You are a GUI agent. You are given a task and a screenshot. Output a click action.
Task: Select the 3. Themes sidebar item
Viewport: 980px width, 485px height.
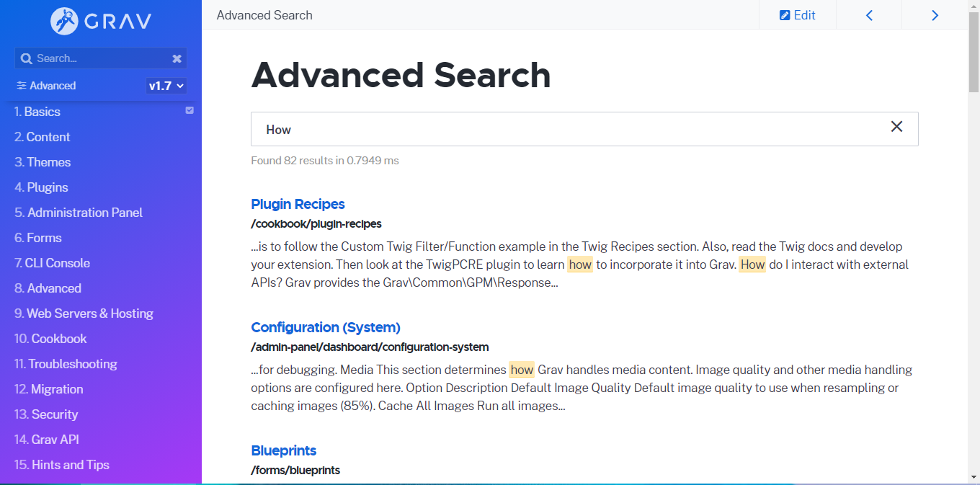(x=42, y=161)
